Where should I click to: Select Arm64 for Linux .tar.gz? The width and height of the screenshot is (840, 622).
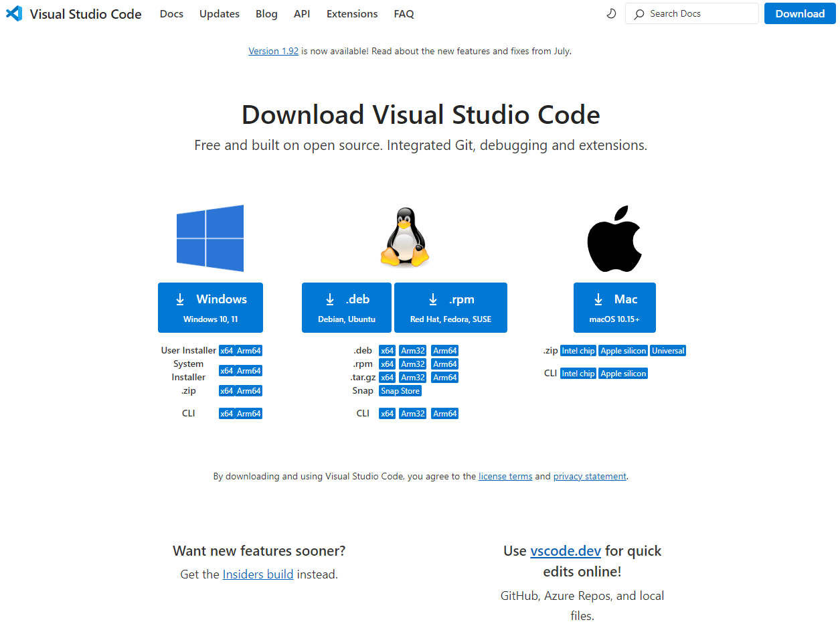[x=444, y=378]
